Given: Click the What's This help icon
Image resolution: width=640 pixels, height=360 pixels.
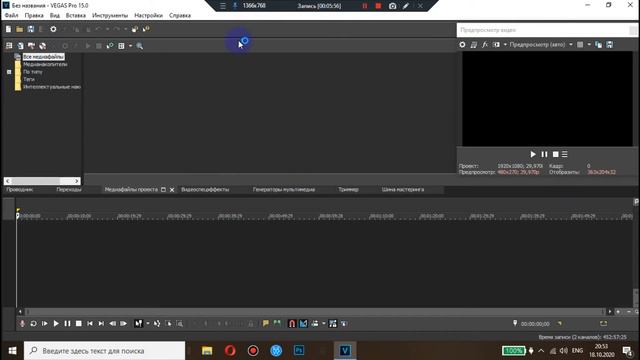Looking at the screenshot, I should point(146,29).
